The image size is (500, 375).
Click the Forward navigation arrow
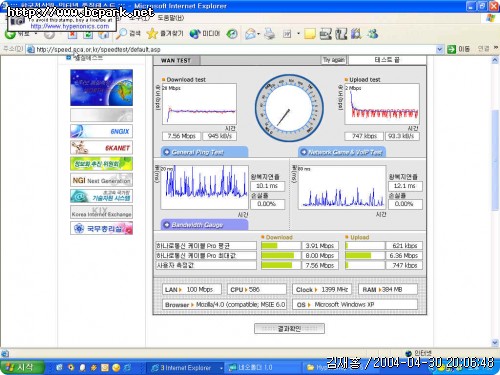coord(49,34)
